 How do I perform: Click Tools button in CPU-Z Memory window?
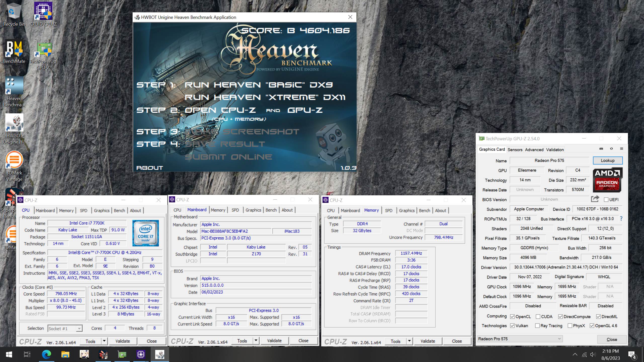tap(395, 341)
